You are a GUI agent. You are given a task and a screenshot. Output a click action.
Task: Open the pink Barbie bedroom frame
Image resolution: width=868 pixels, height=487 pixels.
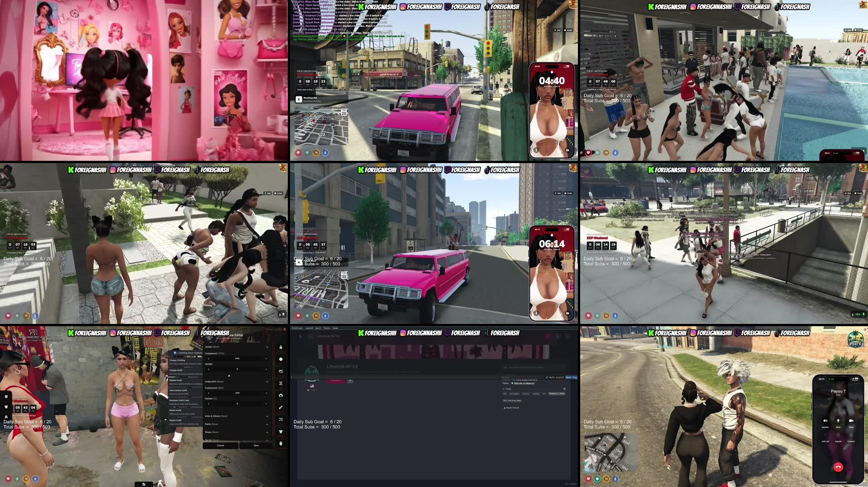144,80
